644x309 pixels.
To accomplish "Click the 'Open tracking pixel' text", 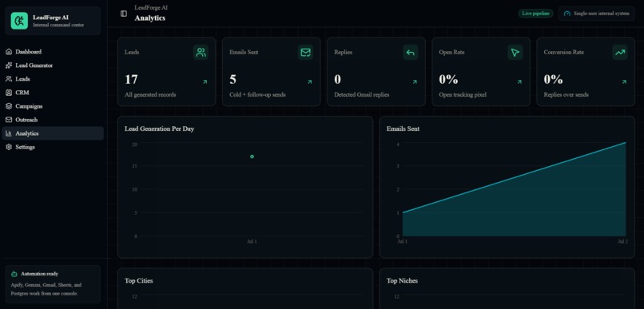I will click(463, 95).
